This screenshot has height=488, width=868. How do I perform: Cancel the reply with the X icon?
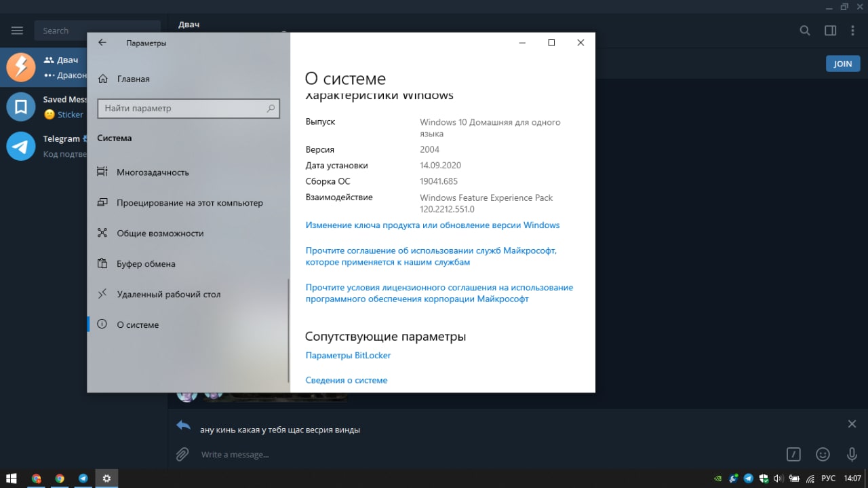852,424
